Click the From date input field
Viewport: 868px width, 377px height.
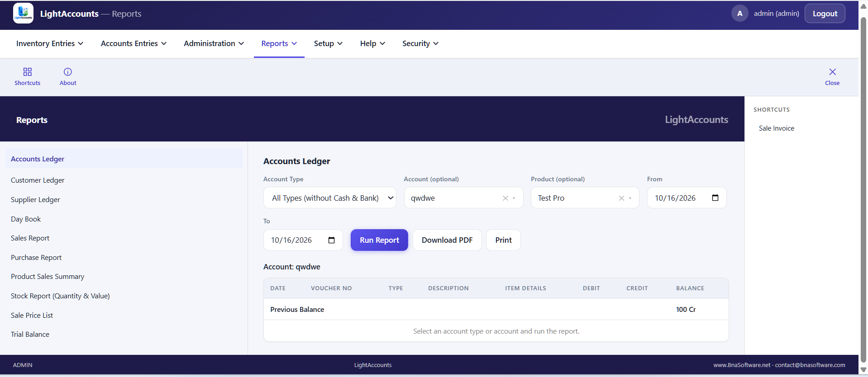tap(687, 198)
